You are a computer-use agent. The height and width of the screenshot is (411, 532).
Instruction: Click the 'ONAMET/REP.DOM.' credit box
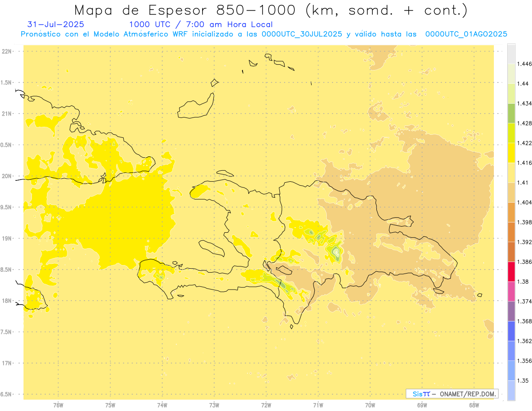(x=452, y=394)
